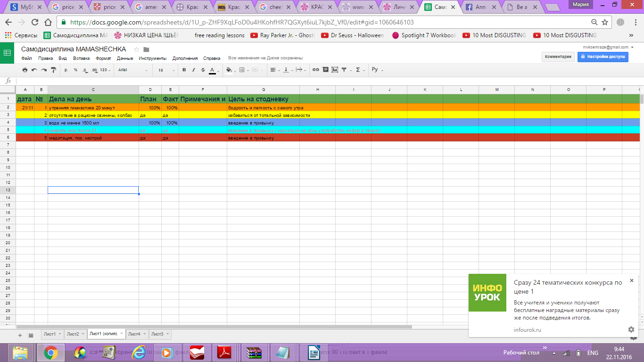
Task: Select the column C header
Action: 93,90
